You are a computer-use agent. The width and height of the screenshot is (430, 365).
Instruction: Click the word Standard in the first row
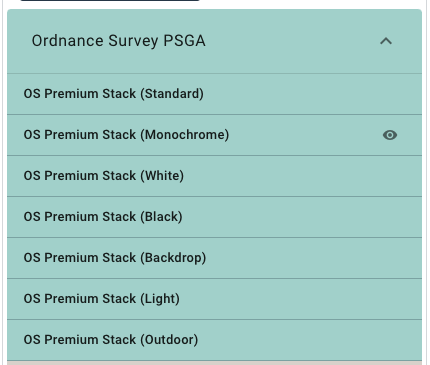point(172,94)
